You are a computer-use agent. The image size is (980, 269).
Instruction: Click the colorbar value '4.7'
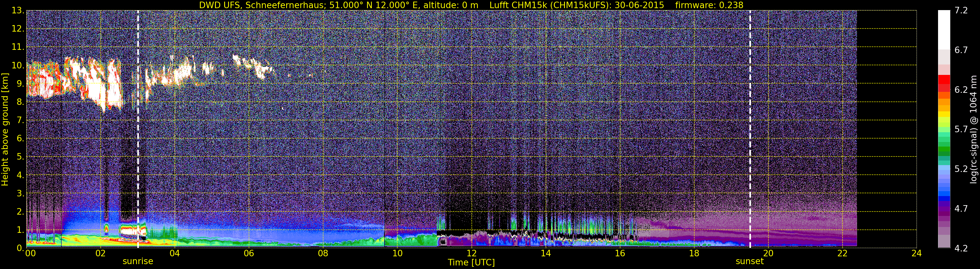tap(961, 209)
